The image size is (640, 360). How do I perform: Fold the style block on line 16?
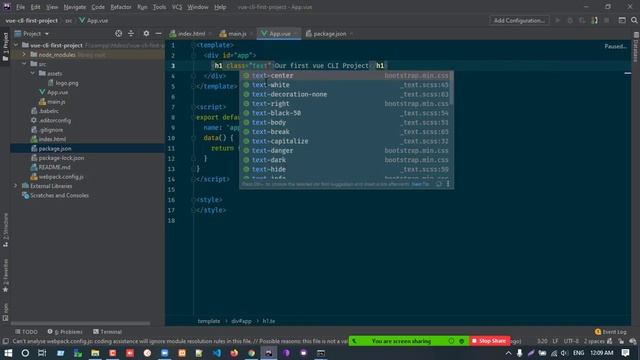(x=193, y=200)
